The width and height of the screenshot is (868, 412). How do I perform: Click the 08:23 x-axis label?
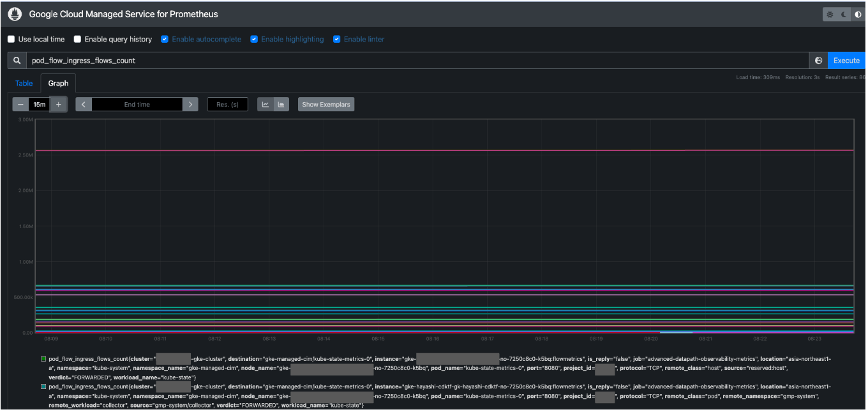pos(814,339)
